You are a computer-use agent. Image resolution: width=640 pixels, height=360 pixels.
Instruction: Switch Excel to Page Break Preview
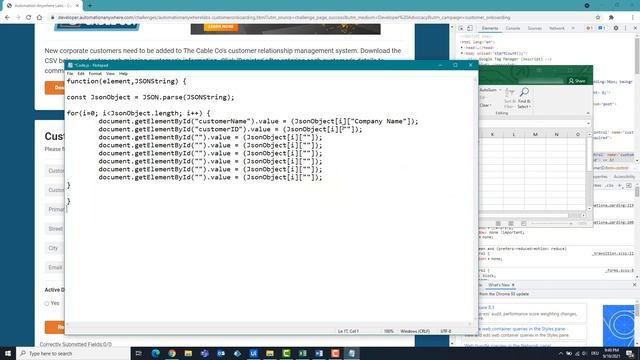523,223
